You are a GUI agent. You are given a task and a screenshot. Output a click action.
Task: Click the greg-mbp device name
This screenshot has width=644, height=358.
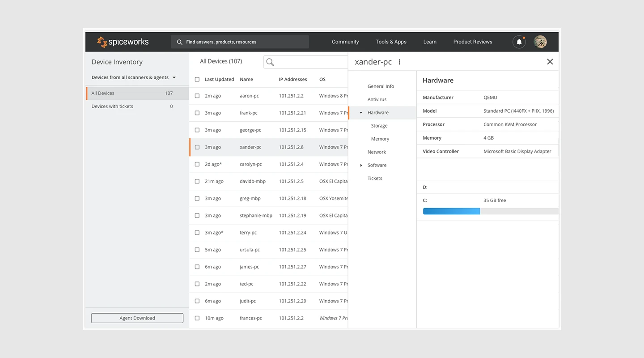coord(250,198)
